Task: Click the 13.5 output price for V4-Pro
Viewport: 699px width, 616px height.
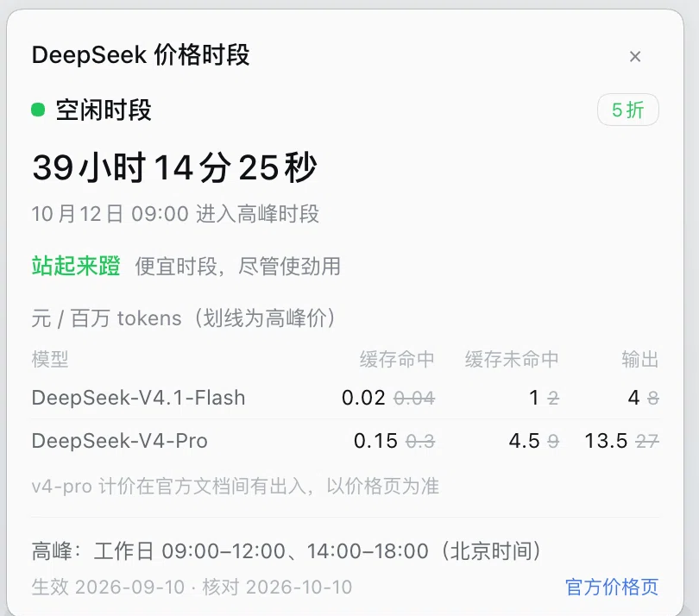Action: (606, 441)
